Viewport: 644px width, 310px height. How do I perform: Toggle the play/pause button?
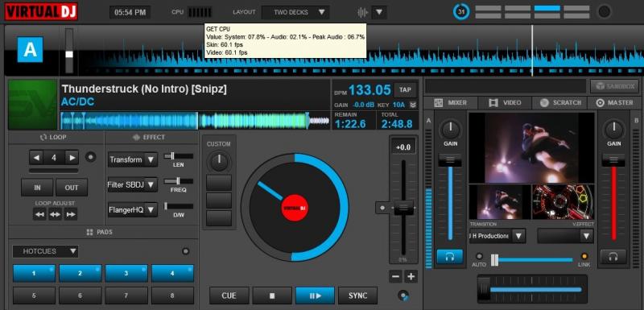point(315,296)
